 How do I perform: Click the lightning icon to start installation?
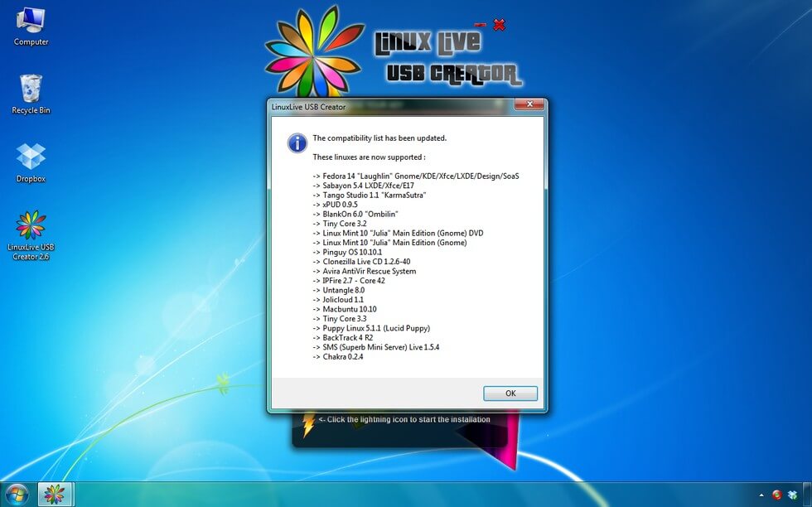tap(308, 425)
